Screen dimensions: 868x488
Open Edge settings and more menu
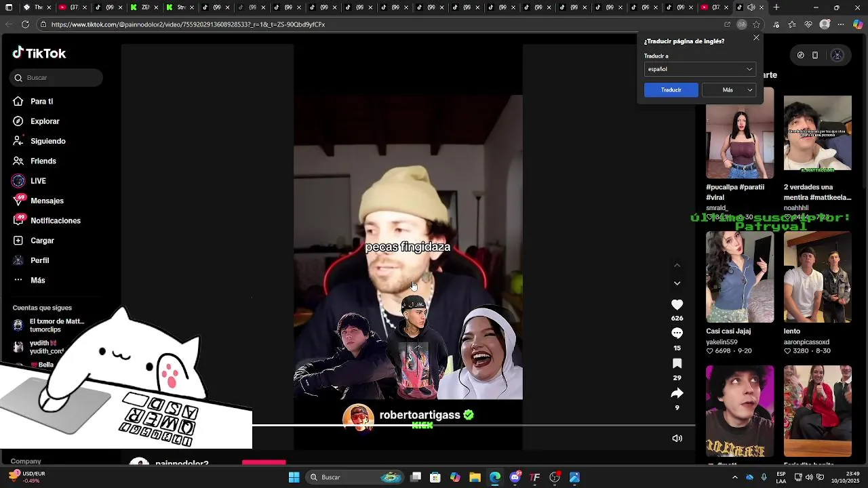[841, 24]
